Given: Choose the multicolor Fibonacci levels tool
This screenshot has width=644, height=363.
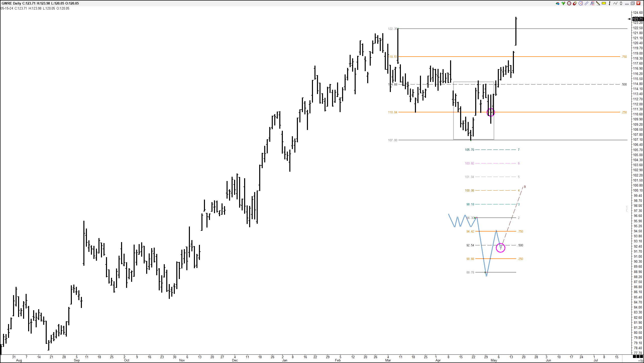Looking at the screenshot, I should coord(592,3).
